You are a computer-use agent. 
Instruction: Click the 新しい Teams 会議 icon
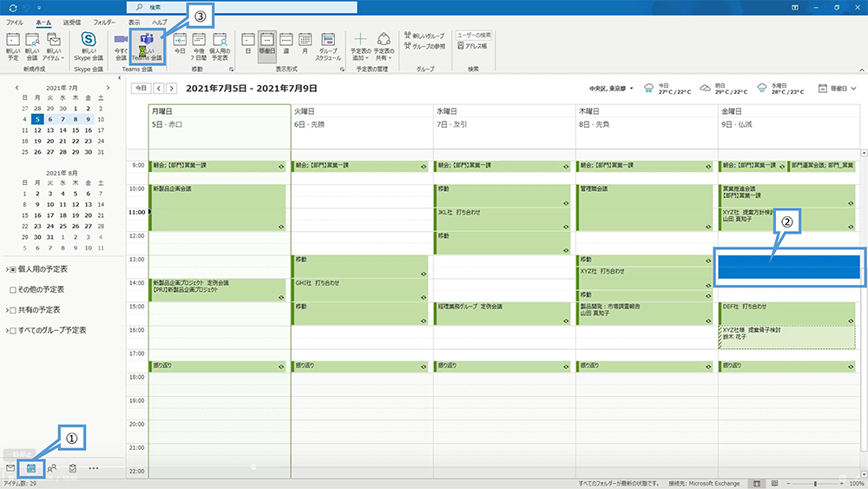point(147,43)
